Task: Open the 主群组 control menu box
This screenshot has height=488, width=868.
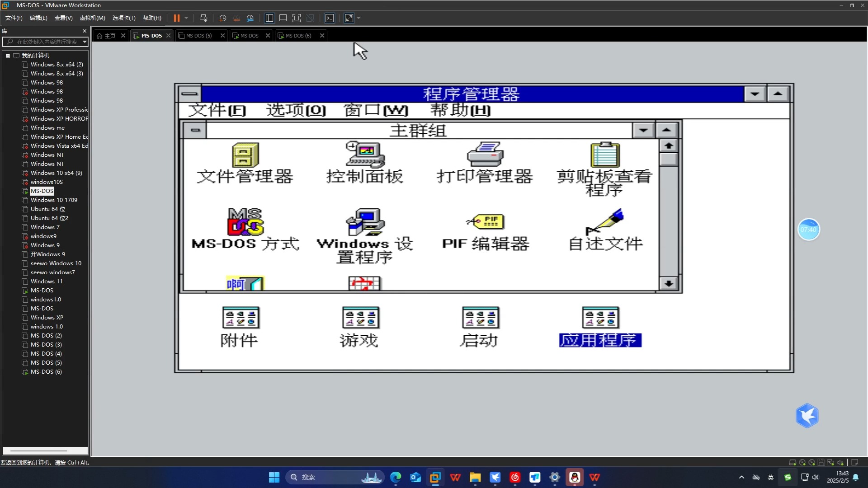Action: (195, 130)
